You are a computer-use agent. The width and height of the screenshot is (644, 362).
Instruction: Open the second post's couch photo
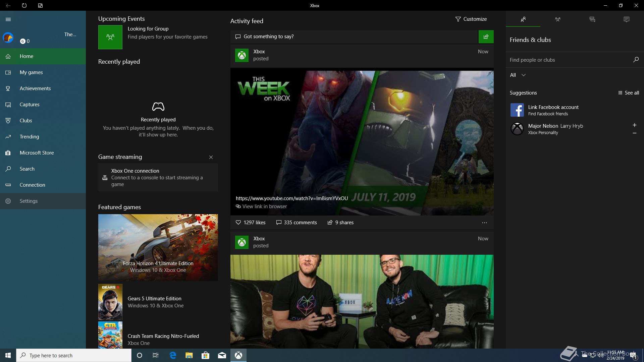(362, 302)
